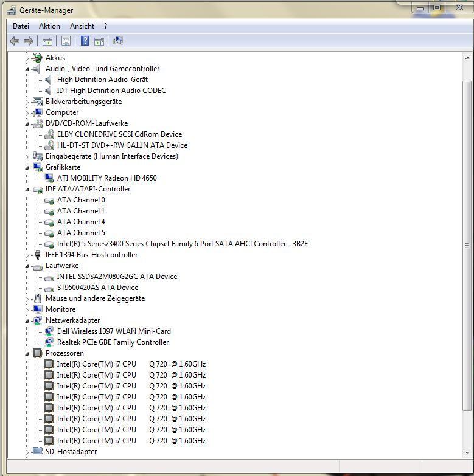
Task: Collapse the Prozessoren category arrow
Action: coord(27,354)
